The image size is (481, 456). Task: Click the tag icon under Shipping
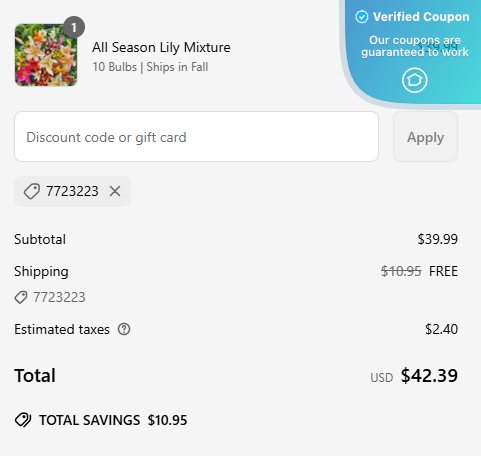tap(21, 297)
